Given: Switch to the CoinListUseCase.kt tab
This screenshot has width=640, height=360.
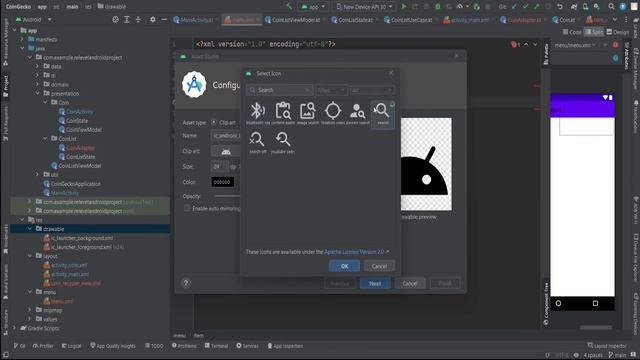Looking at the screenshot, I should point(411,20).
